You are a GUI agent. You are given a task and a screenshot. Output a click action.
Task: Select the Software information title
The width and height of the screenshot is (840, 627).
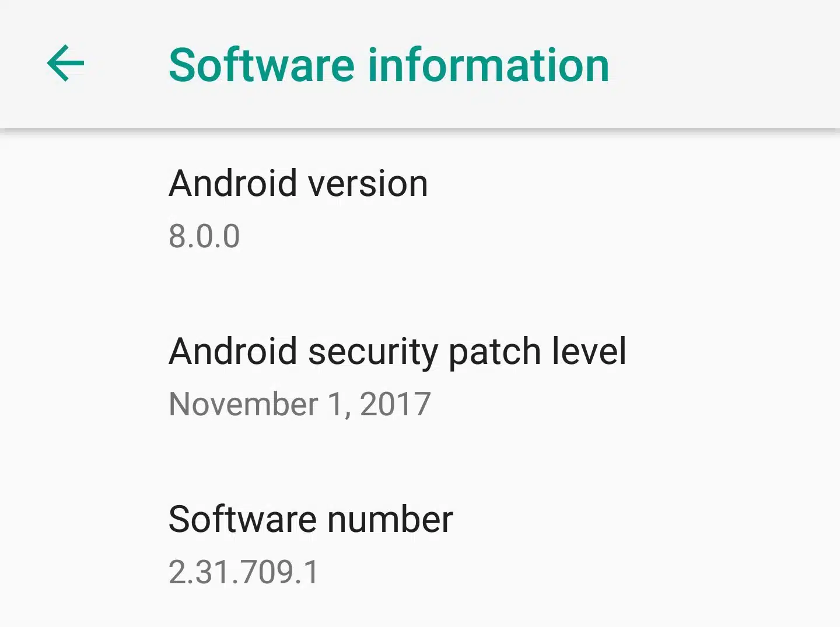(x=389, y=65)
